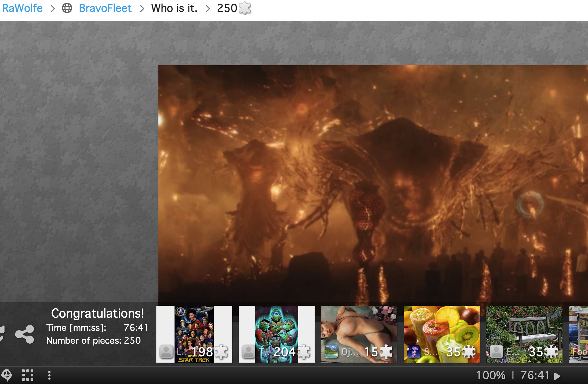588x385 pixels.
Task: Open the Foo puzzle thumbnail at the edge
Action: point(579,334)
